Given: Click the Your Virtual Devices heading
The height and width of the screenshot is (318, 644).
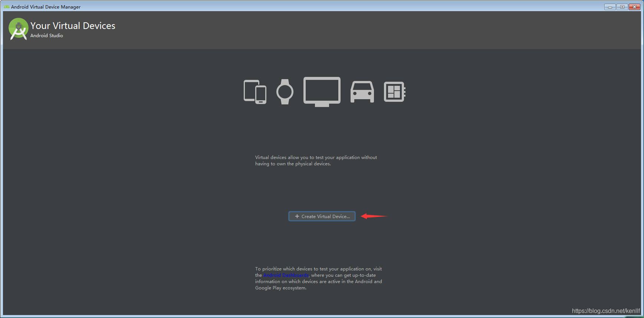Looking at the screenshot, I should pyautogui.click(x=73, y=26).
